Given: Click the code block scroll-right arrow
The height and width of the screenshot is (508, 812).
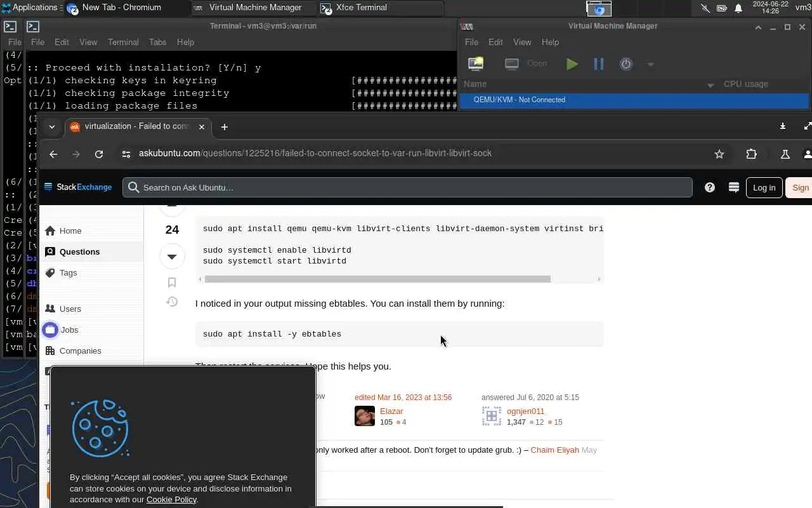Looking at the screenshot, I should pyautogui.click(x=599, y=279).
